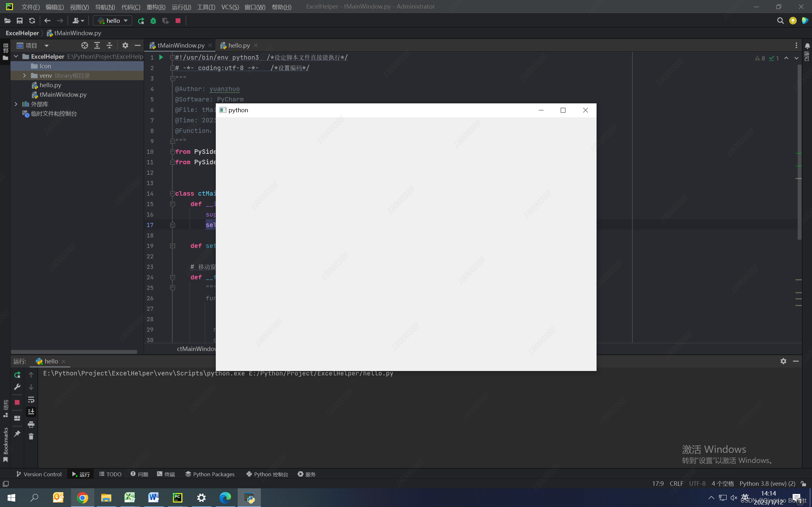Expand the venv library root folder
The height and width of the screenshot is (507, 812).
[x=24, y=76]
